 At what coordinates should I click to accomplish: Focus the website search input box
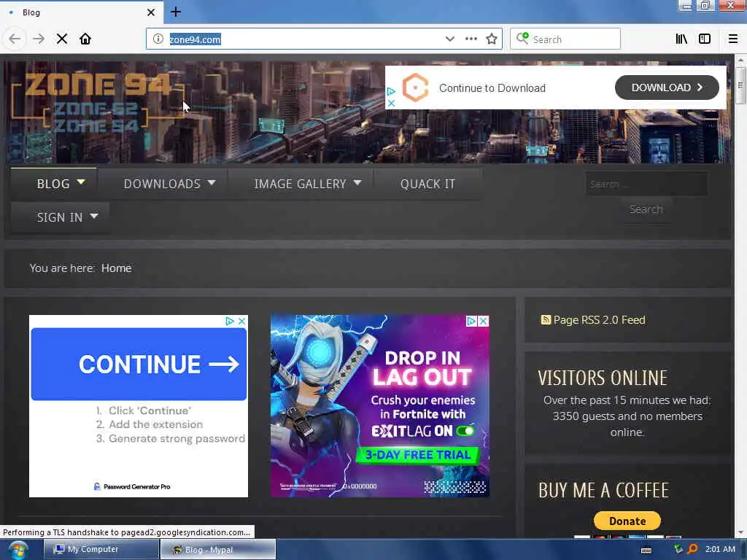click(x=646, y=184)
